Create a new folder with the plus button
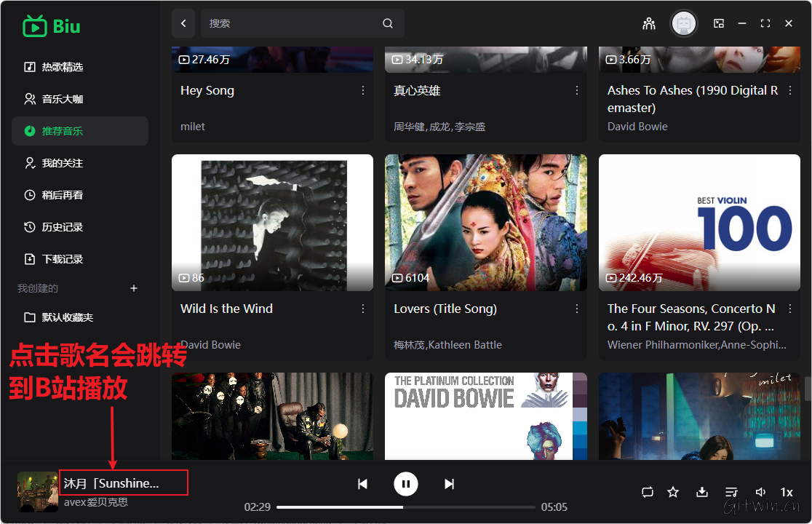Image resolution: width=812 pixels, height=524 pixels. [134, 288]
